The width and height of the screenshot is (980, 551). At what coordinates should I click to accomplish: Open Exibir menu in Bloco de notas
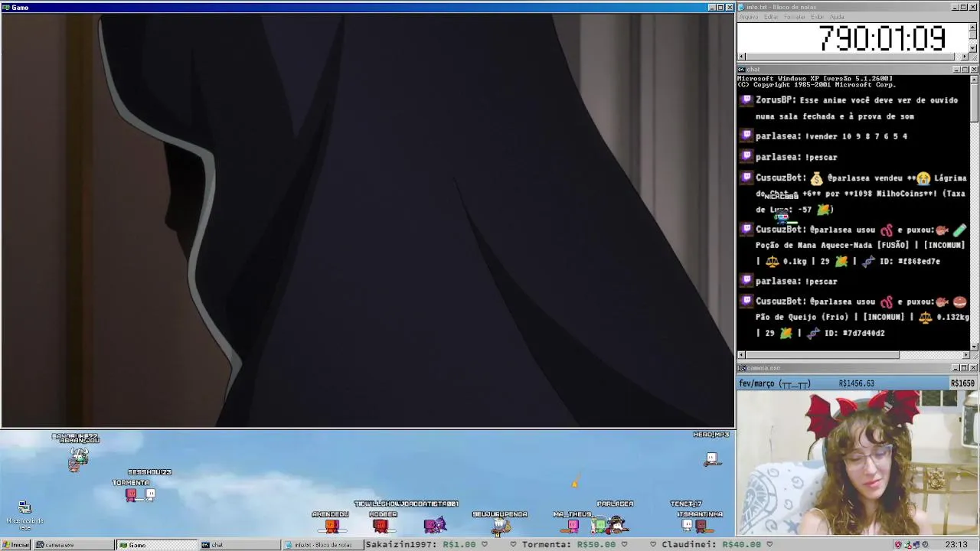(818, 17)
